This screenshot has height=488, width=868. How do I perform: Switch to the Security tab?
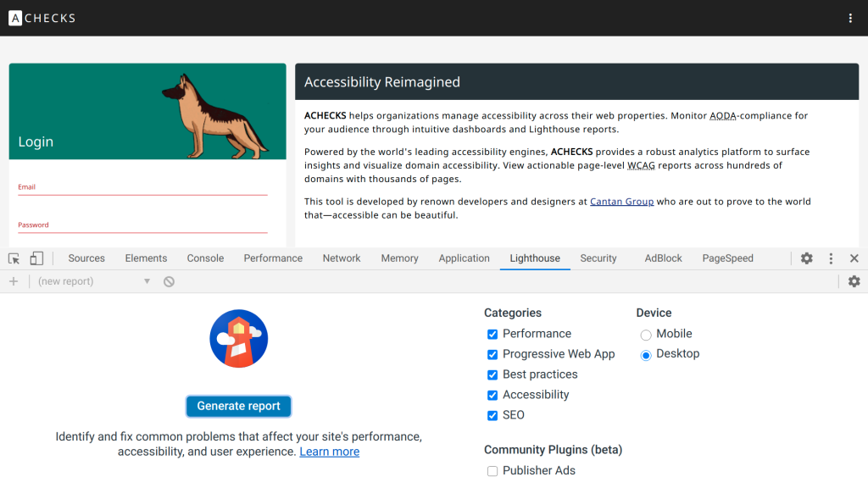pos(598,258)
